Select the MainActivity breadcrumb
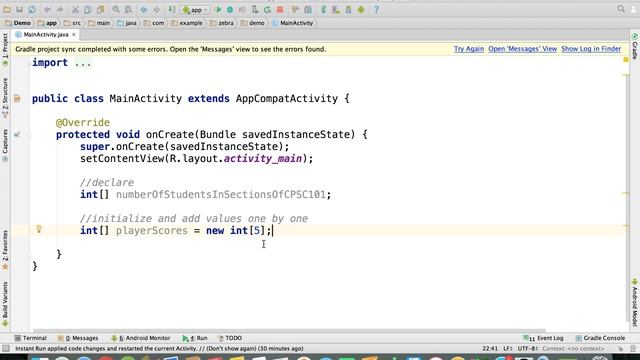This screenshot has width=640, height=360. click(293, 23)
